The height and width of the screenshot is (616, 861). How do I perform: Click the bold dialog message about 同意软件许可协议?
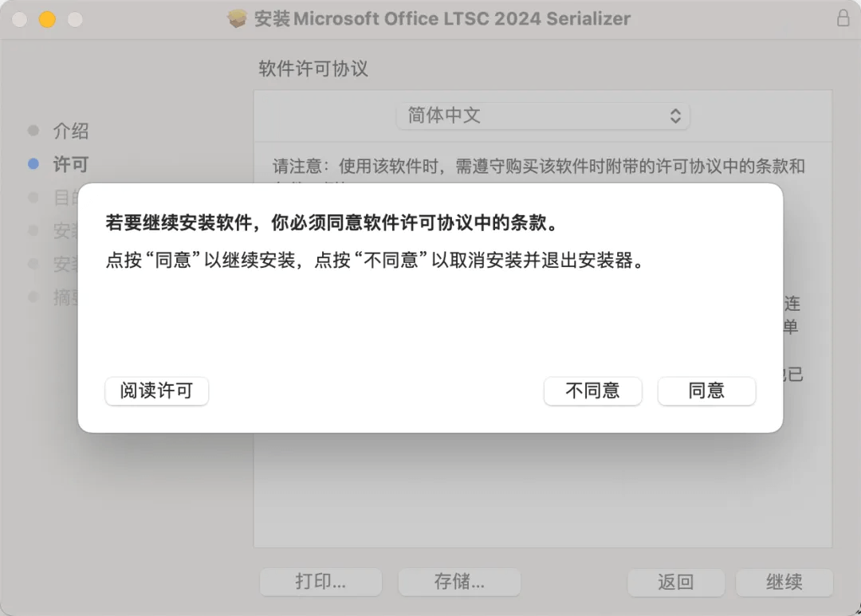[332, 223]
